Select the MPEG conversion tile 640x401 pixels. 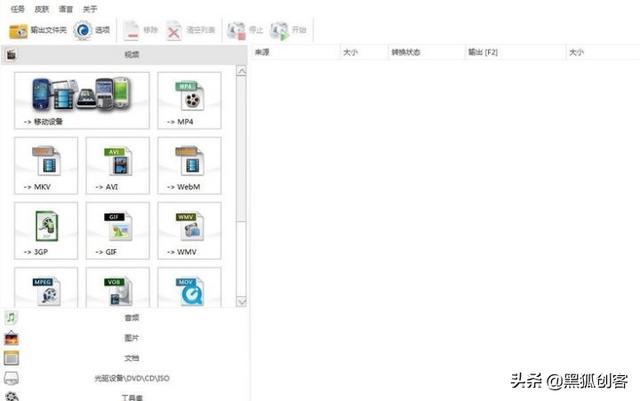click(x=46, y=287)
